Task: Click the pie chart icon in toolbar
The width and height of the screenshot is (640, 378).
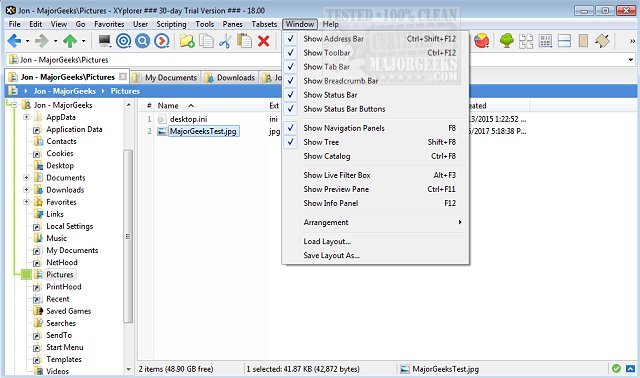Action: 482,41
